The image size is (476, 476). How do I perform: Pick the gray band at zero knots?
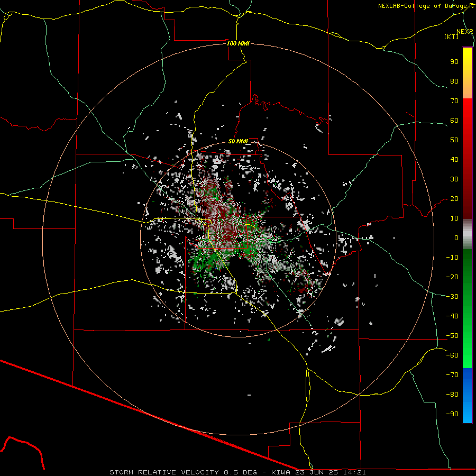(x=467, y=234)
